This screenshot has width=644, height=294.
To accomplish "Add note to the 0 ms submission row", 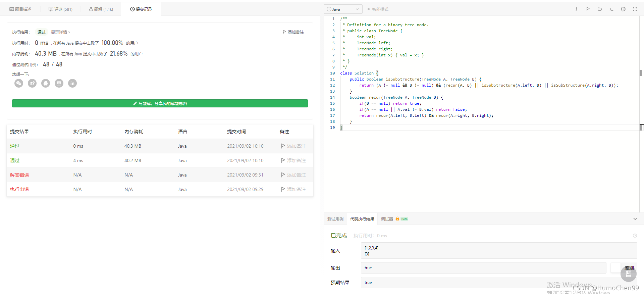I will pyautogui.click(x=293, y=146).
